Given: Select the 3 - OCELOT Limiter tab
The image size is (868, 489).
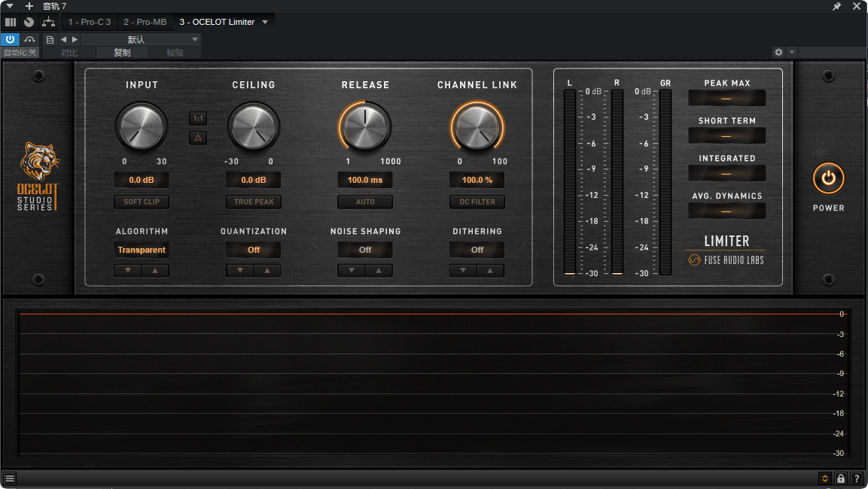Looking at the screenshot, I should pos(217,22).
